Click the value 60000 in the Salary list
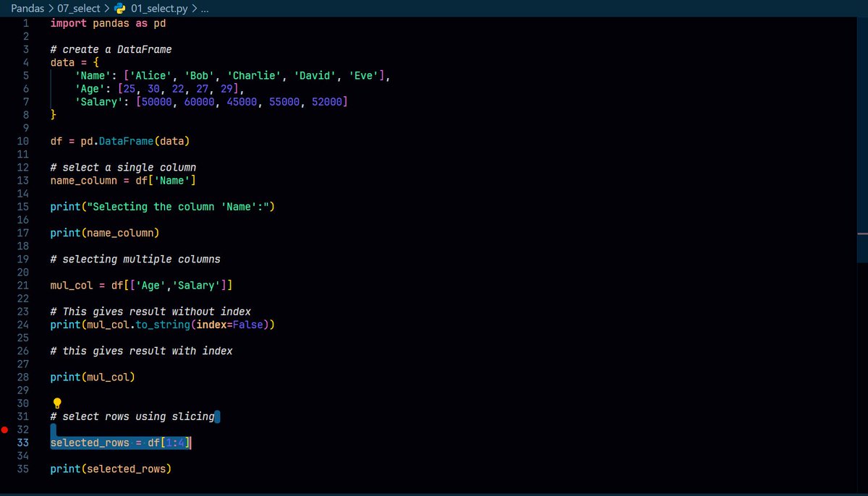 200,102
